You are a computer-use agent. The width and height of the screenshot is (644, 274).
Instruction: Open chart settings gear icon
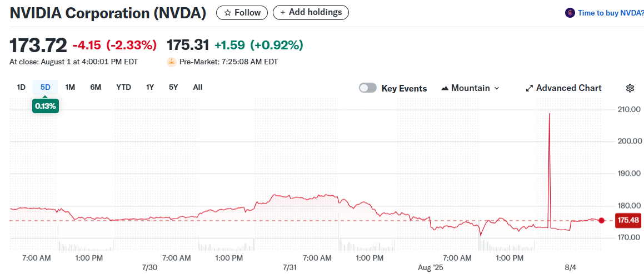[630, 88]
